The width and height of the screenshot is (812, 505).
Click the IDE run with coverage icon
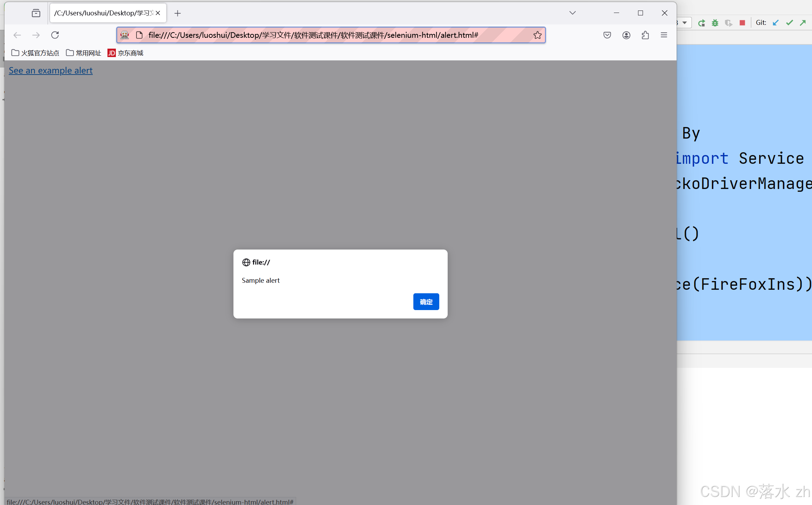[729, 23]
